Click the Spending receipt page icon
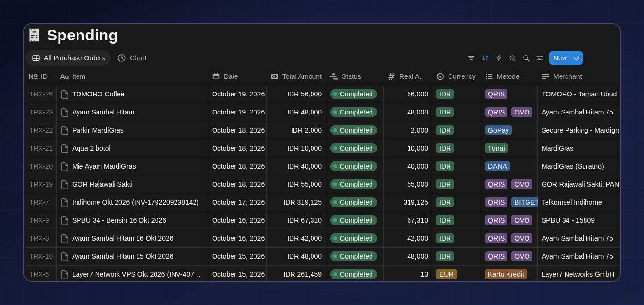The image size is (644, 305). pyautogui.click(x=34, y=35)
